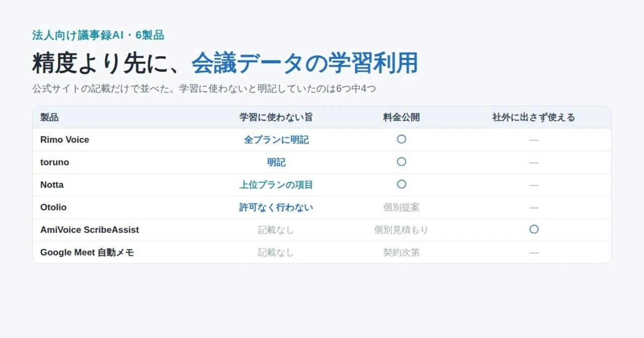This screenshot has width=644, height=338.
Task: Click the 明記 cell in toruno row
Action: [276, 162]
